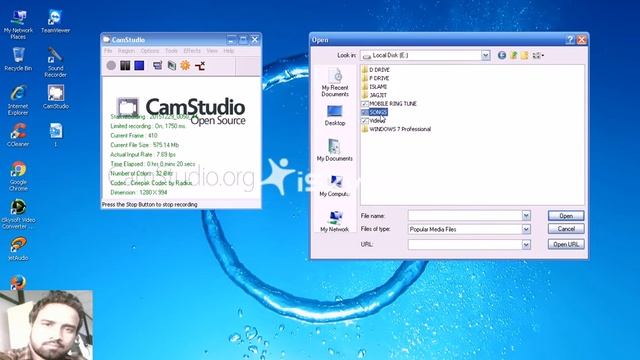The height and width of the screenshot is (360, 640).
Task: Go to My Computer in places bar
Action: click(x=335, y=186)
